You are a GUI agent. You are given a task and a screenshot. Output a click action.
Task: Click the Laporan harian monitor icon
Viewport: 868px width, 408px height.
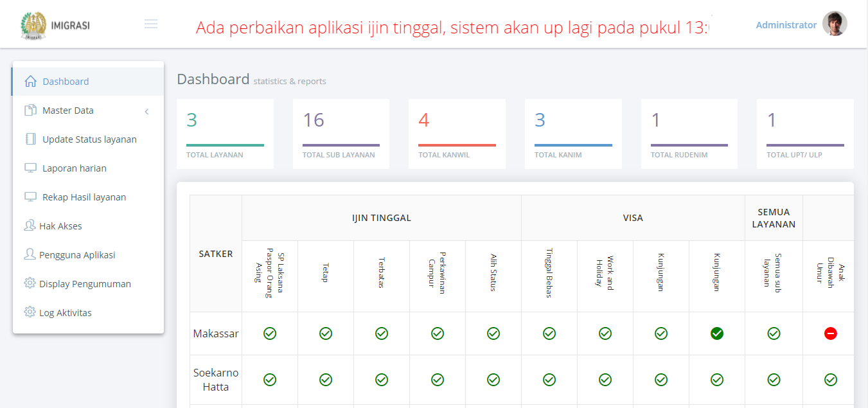[x=30, y=168]
